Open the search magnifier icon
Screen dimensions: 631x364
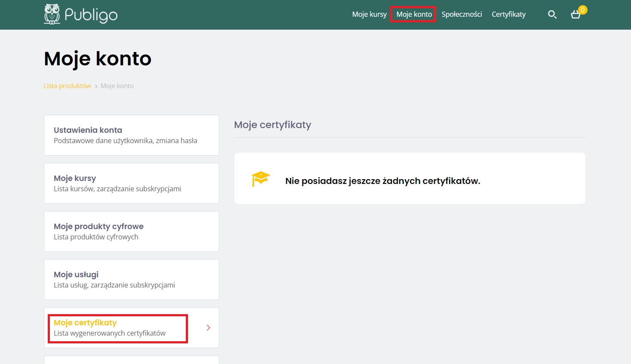(x=552, y=15)
